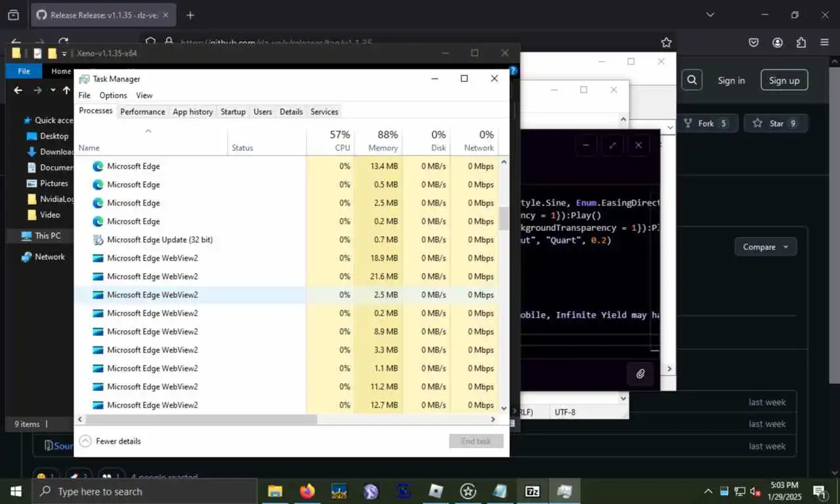The height and width of the screenshot is (504, 840).
Task: Open Firefox from the taskbar
Action: click(307, 491)
